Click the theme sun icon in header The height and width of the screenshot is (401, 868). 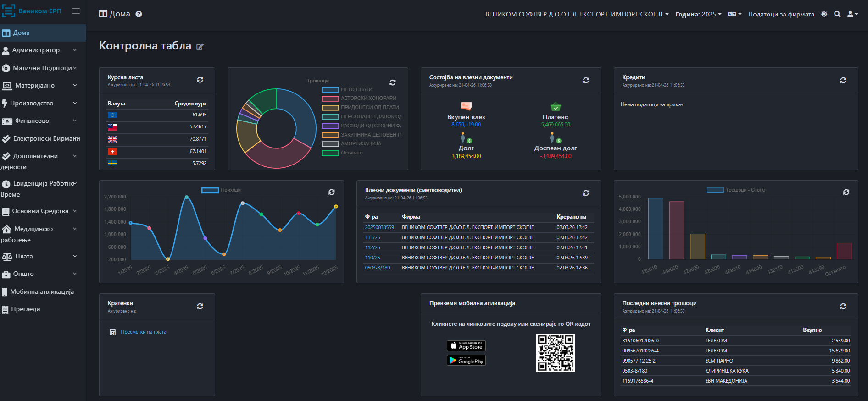click(824, 14)
